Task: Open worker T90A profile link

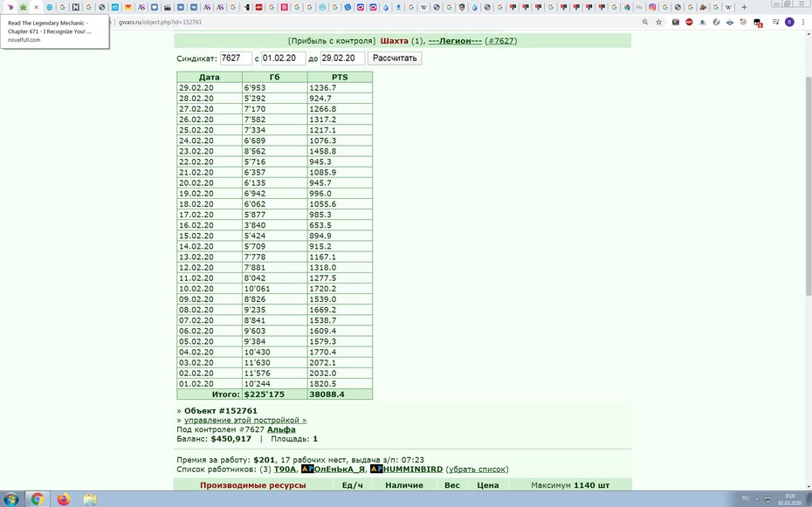Action: [285, 469]
